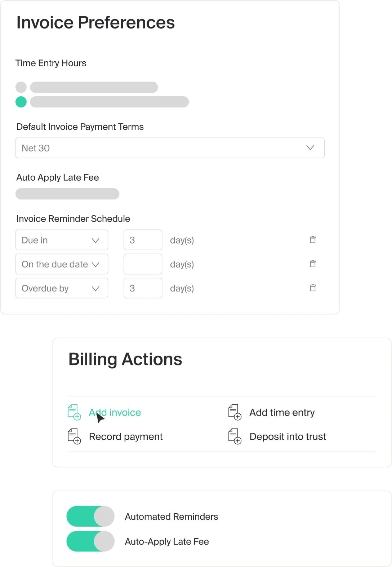Select the "Deposit into trust" action
The width and height of the screenshot is (392, 567).
(288, 436)
